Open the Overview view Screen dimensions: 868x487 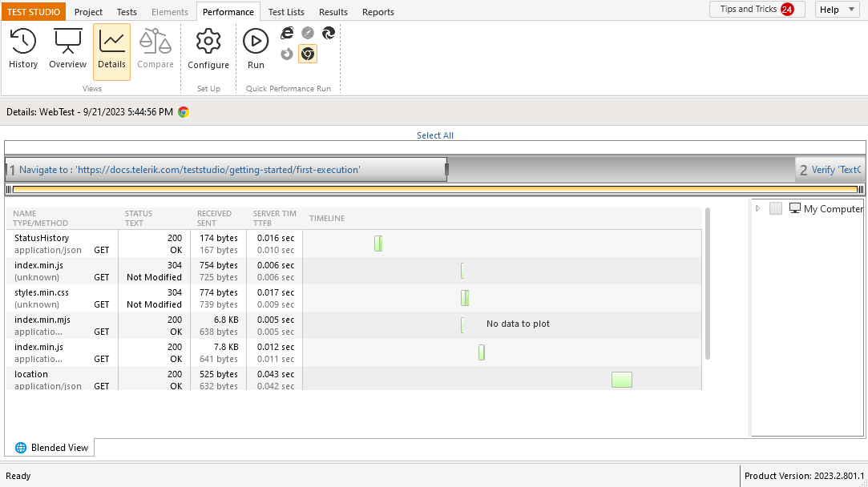tap(67, 50)
